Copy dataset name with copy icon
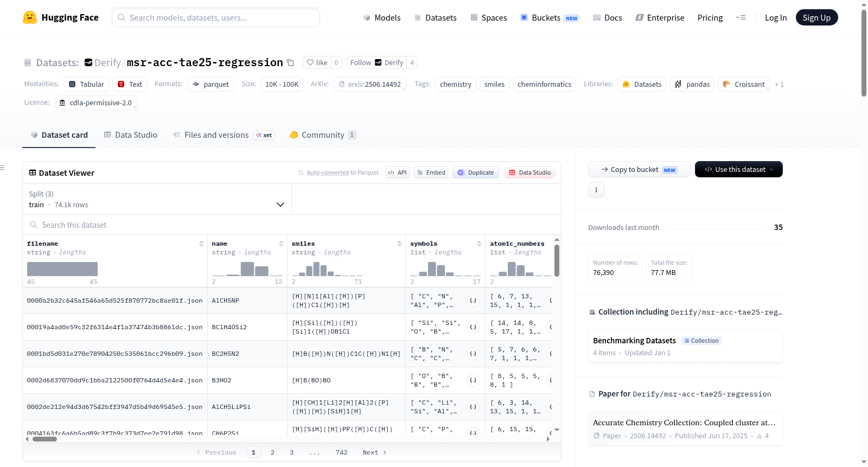 tap(290, 62)
